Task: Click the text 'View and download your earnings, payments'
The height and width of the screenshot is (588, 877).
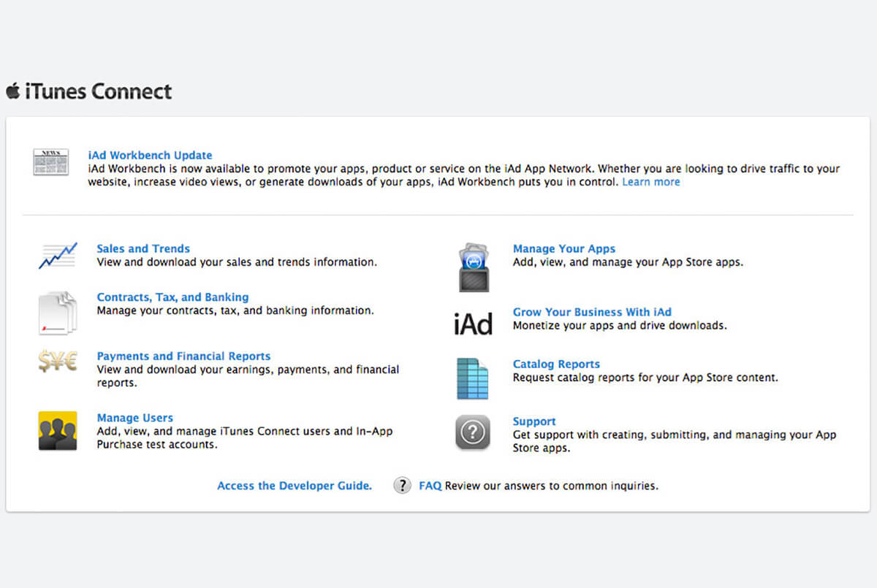Action: (213, 370)
